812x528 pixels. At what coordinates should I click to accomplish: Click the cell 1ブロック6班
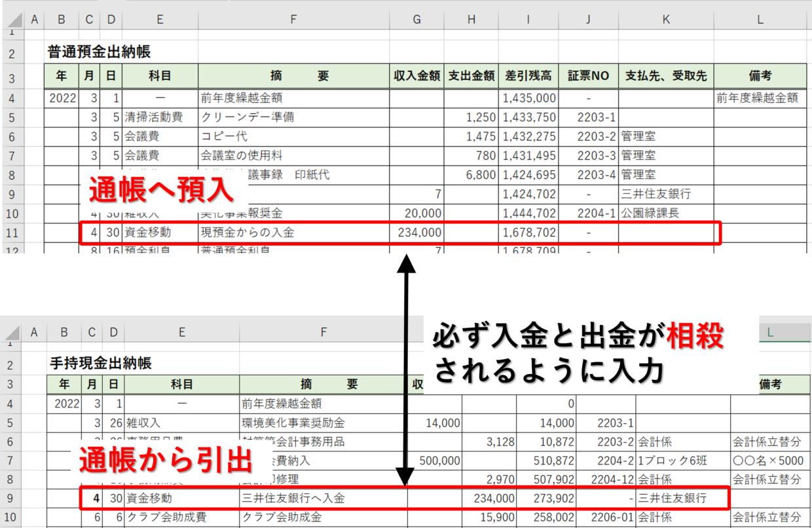[x=683, y=461]
